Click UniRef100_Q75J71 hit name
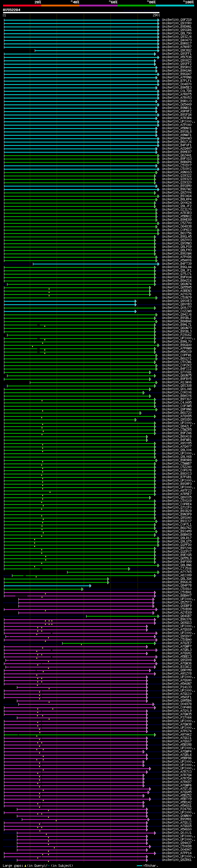197x868 pixels. click(x=177, y=274)
